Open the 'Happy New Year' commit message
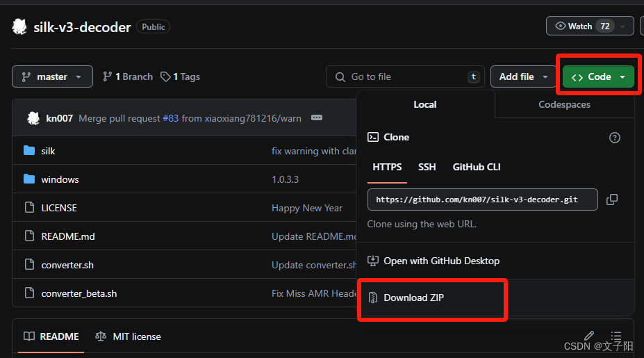This screenshot has width=644, height=358. (x=307, y=208)
